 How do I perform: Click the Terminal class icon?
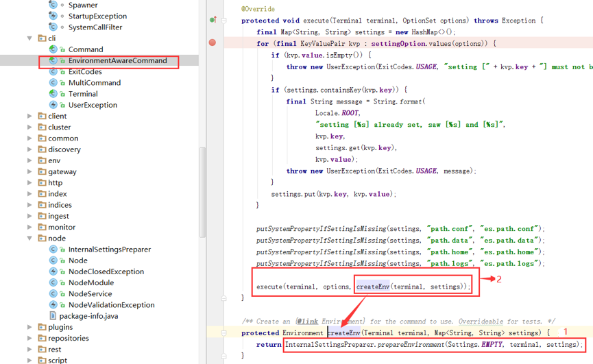(x=53, y=94)
